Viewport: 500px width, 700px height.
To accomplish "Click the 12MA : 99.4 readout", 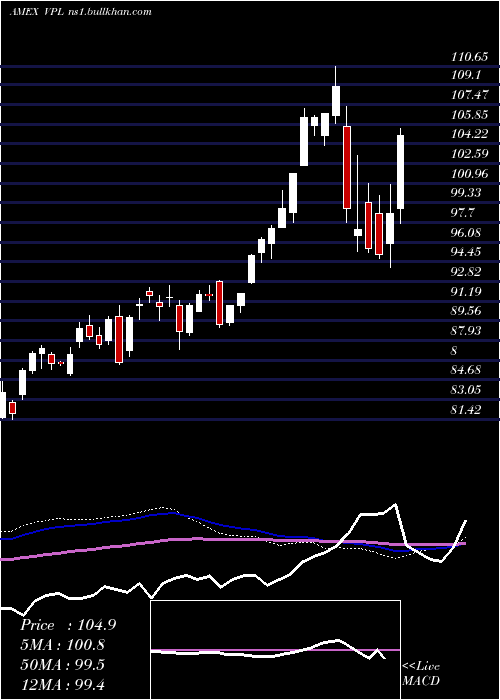I will tap(63, 684).
